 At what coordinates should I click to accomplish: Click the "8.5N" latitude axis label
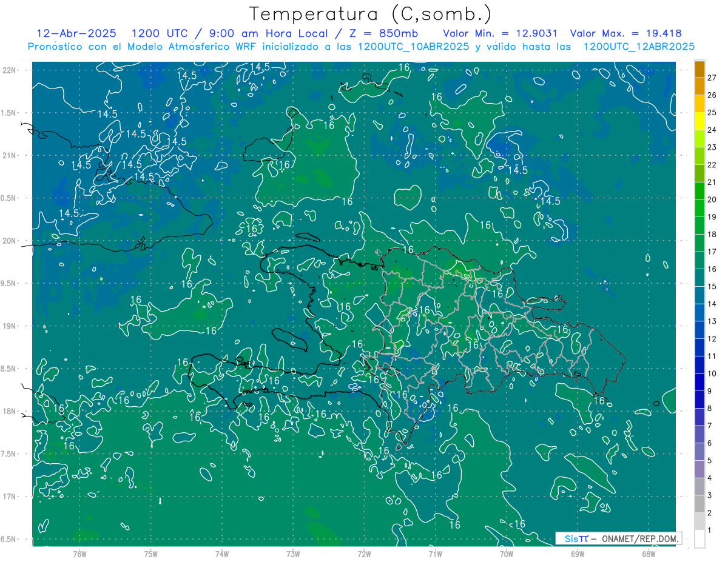point(9,369)
